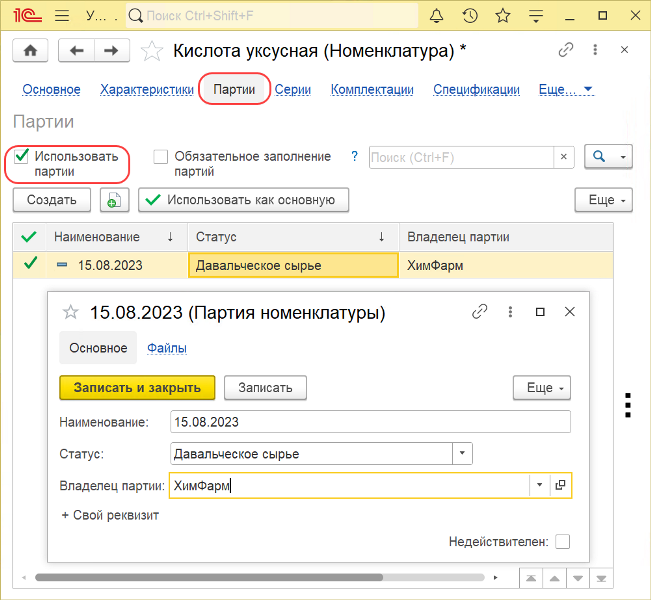
Task: Select Давальческое сырье status cell
Action: tap(293, 265)
